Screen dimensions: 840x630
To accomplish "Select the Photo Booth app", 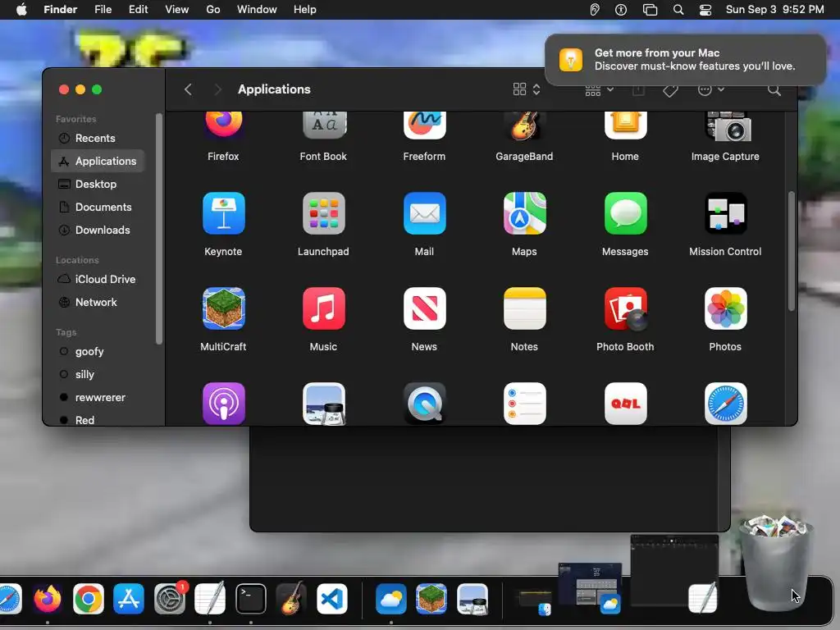I will (x=625, y=308).
